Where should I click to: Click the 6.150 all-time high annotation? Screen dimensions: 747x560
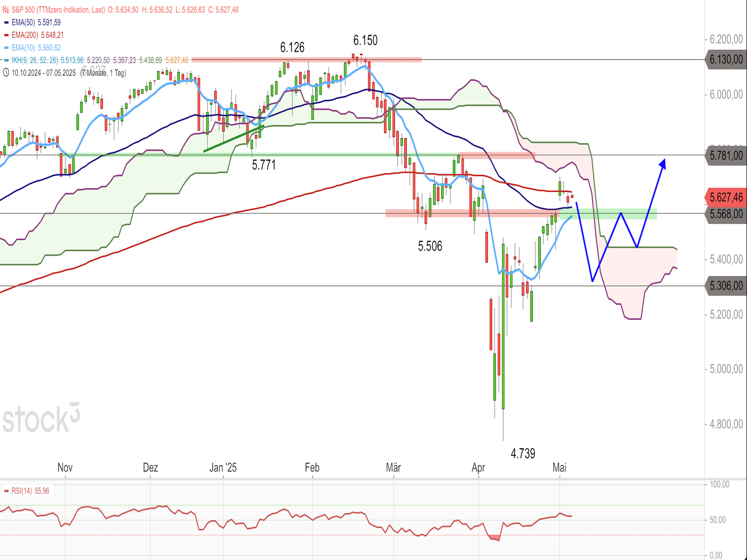tap(366, 40)
